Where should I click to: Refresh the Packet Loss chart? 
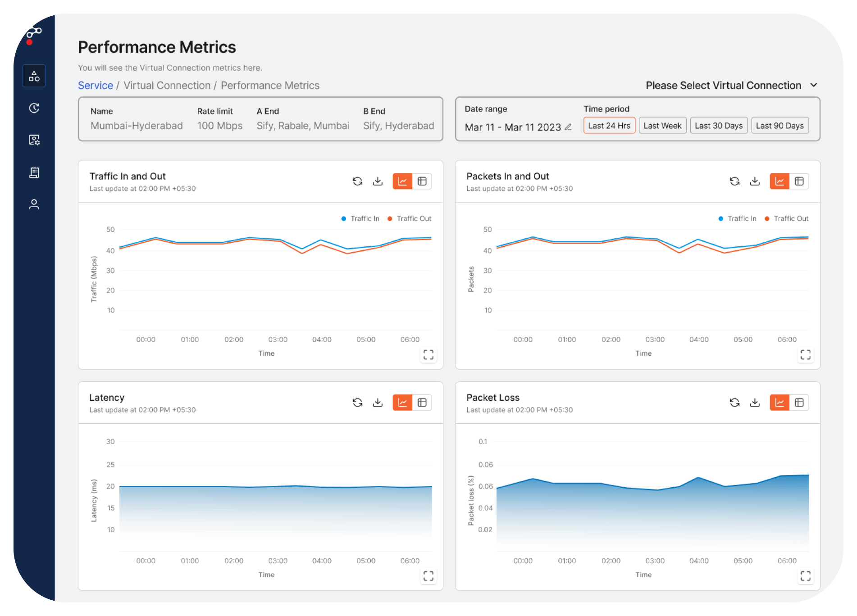coord(734,403)
